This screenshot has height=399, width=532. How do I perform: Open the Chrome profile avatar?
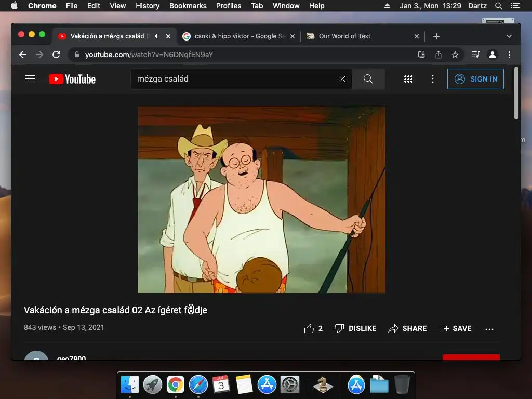click(493, 55)
